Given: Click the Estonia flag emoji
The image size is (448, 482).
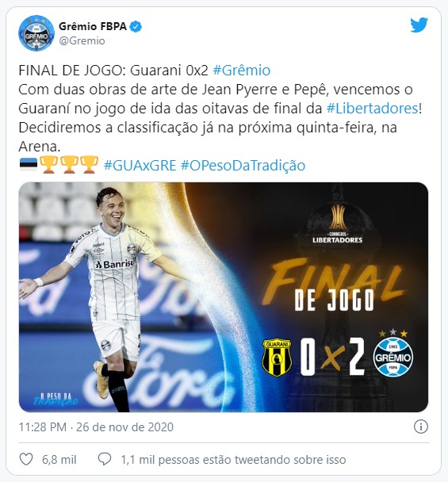Looking at the screenshot, I should [29, 165].
